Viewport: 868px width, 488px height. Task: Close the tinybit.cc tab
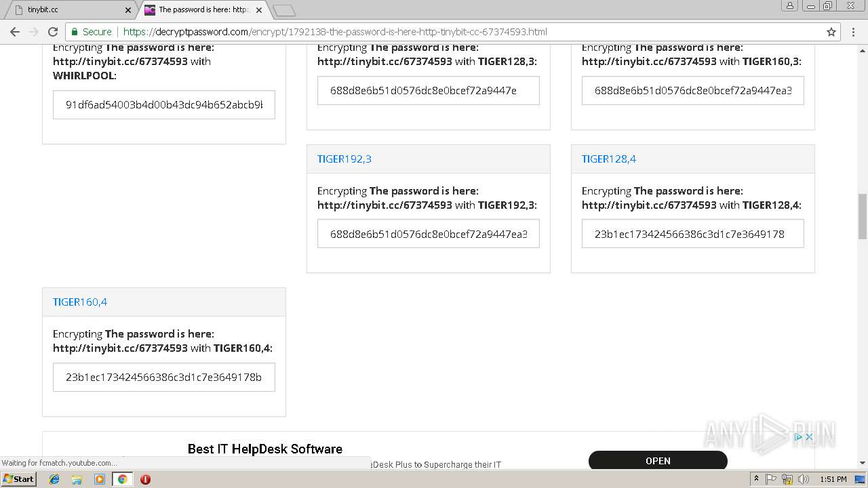click(x=127, y=10)
